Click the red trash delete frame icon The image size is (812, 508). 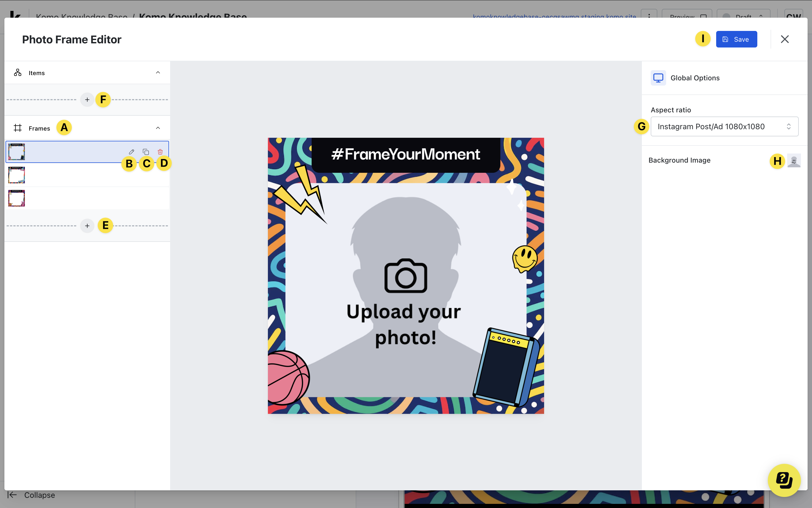pyautogui.click(x=160, y=152)
